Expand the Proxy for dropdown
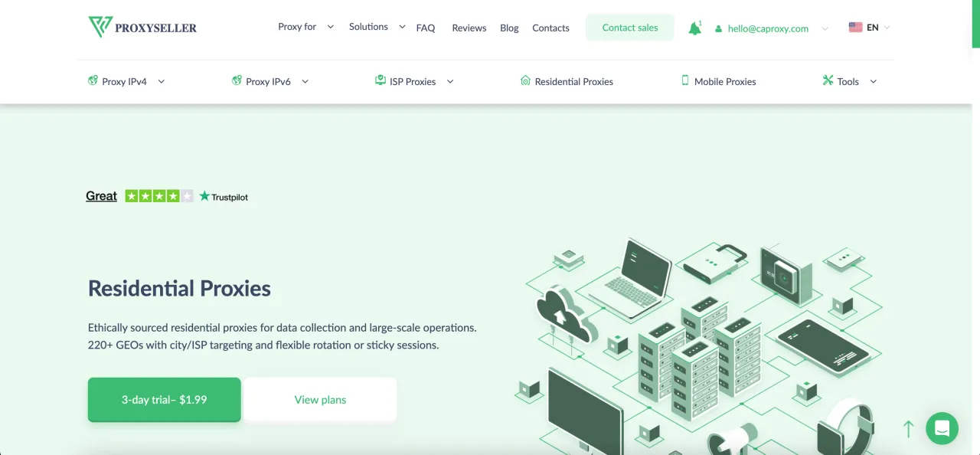980x455 pixels. pos(331,27)
